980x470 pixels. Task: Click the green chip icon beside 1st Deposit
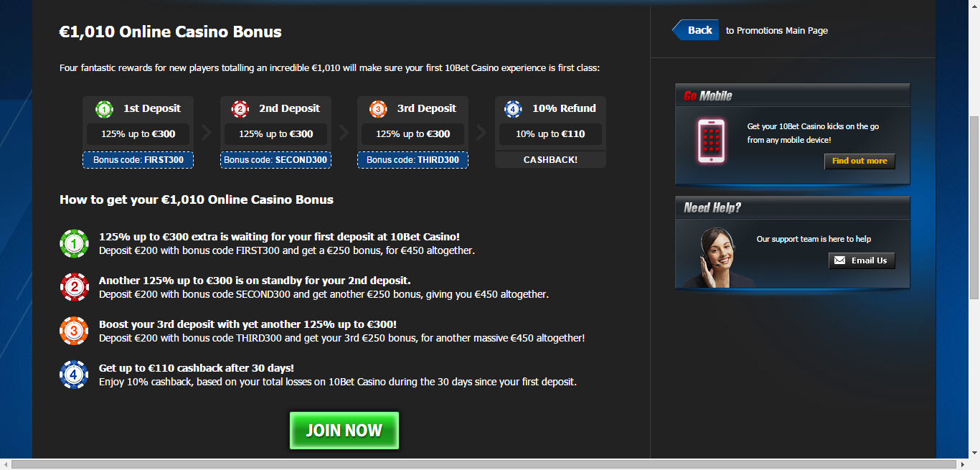(x=104, y=109)
